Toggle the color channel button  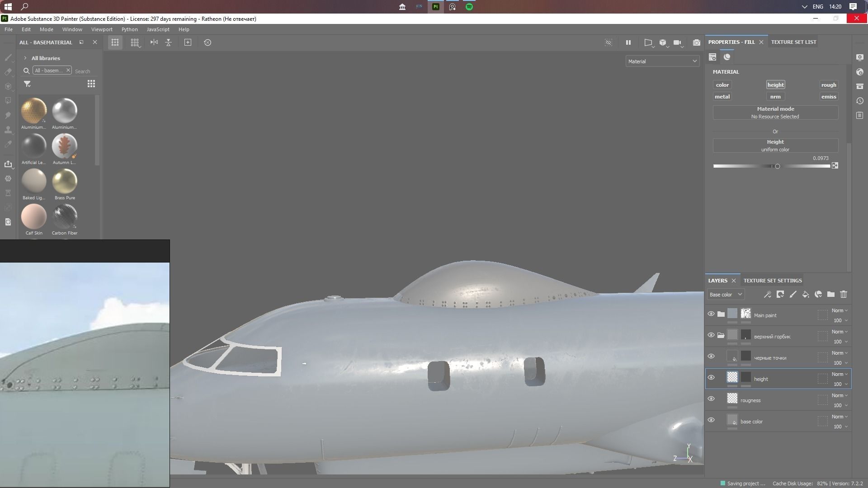click(722, 85)
